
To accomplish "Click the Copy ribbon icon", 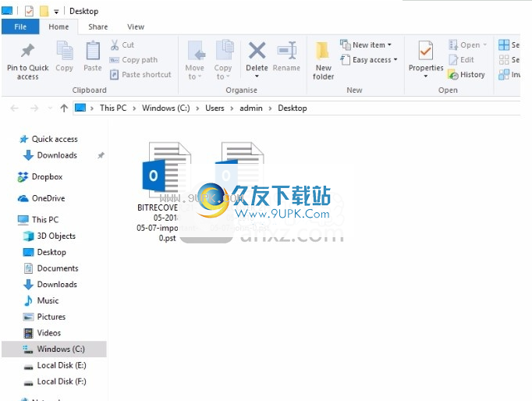I will 64,51.
